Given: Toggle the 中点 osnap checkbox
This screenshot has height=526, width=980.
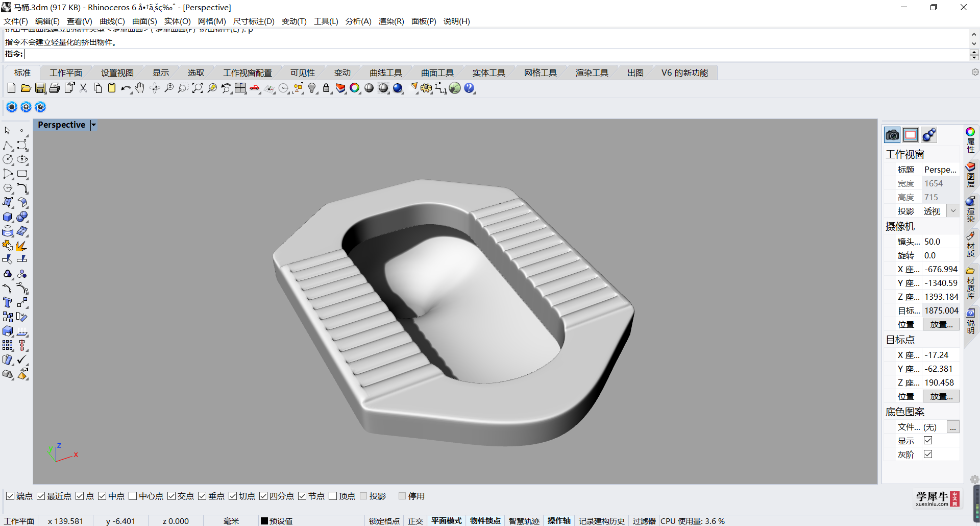Looking at the screenshot, I should tap(102, 496).
